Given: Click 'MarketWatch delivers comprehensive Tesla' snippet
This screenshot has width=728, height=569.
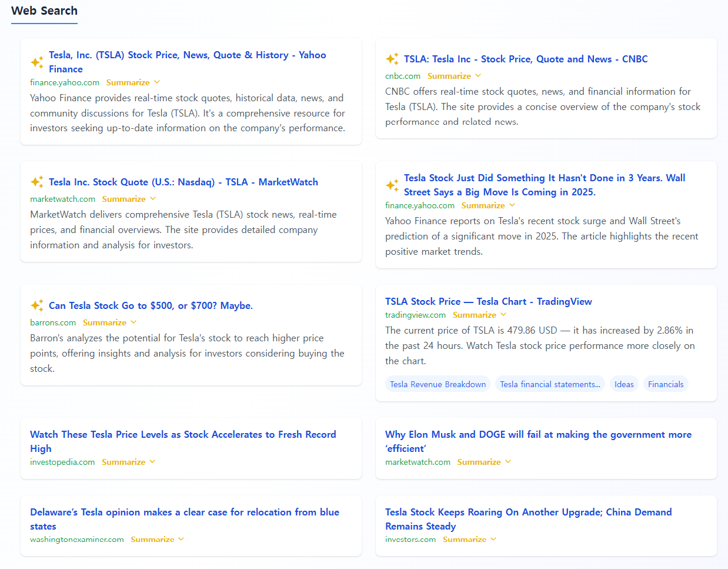Looking at the screenshot, I should tap(183, 229).
